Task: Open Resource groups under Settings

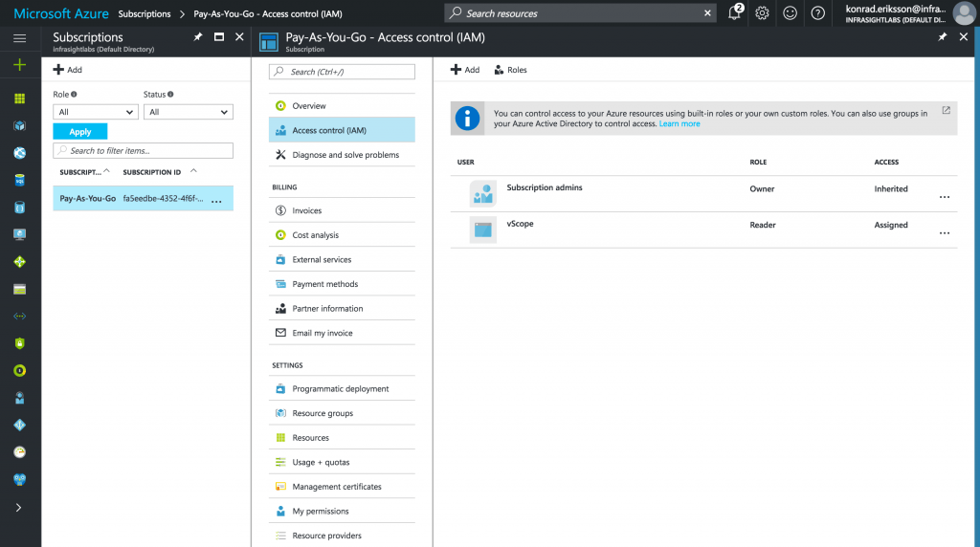Action: click(x=342, y=413)
